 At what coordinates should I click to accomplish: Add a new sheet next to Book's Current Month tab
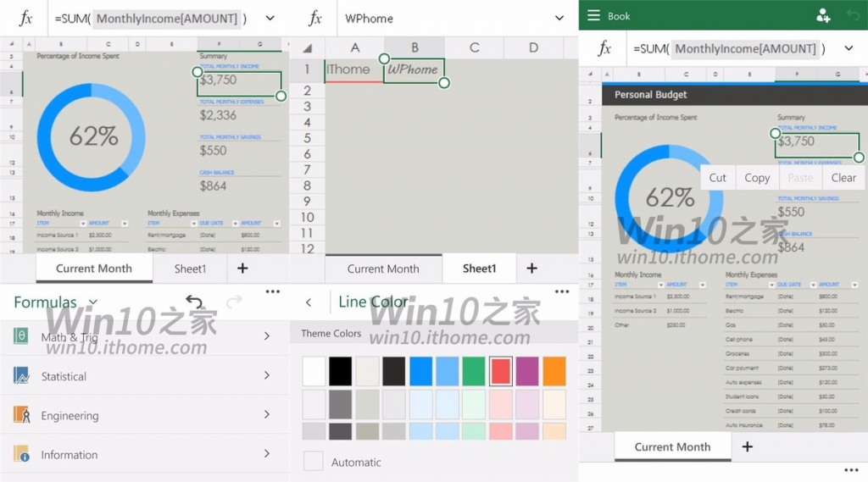tap(747, 446)
